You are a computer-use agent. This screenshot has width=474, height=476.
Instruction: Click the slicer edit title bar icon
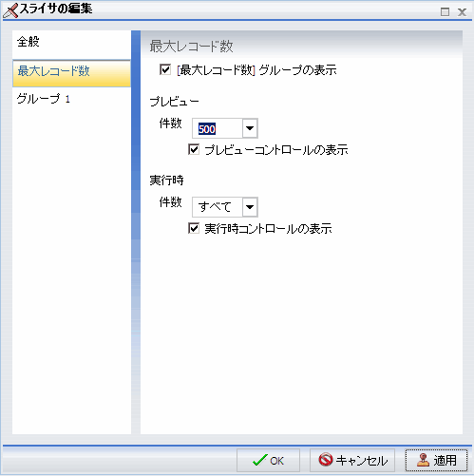pos(10,10)
